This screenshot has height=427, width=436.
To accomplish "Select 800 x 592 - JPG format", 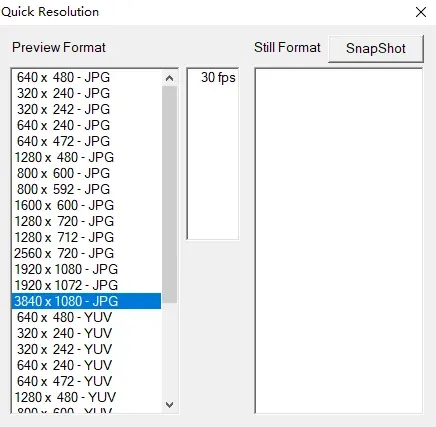I will pyautogui.click(x=87, y=189).
